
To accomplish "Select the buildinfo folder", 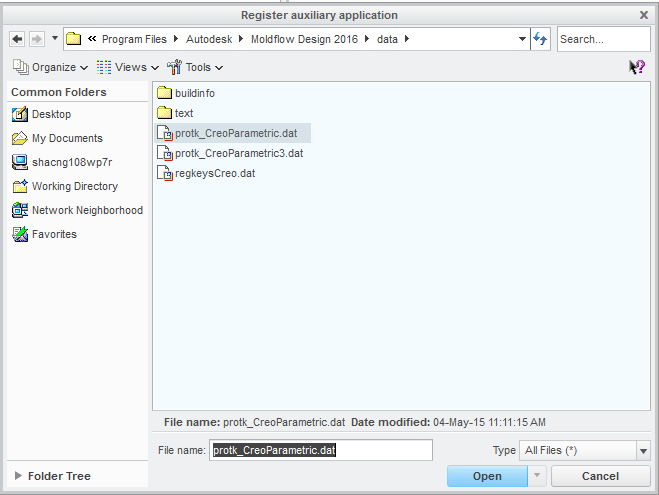I will (x=186, y=93).
